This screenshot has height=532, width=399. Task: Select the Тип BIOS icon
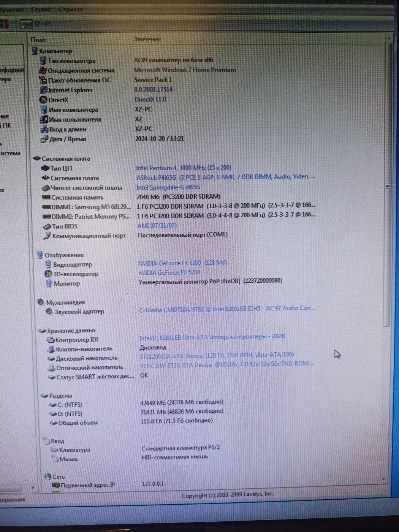[47, 226]
